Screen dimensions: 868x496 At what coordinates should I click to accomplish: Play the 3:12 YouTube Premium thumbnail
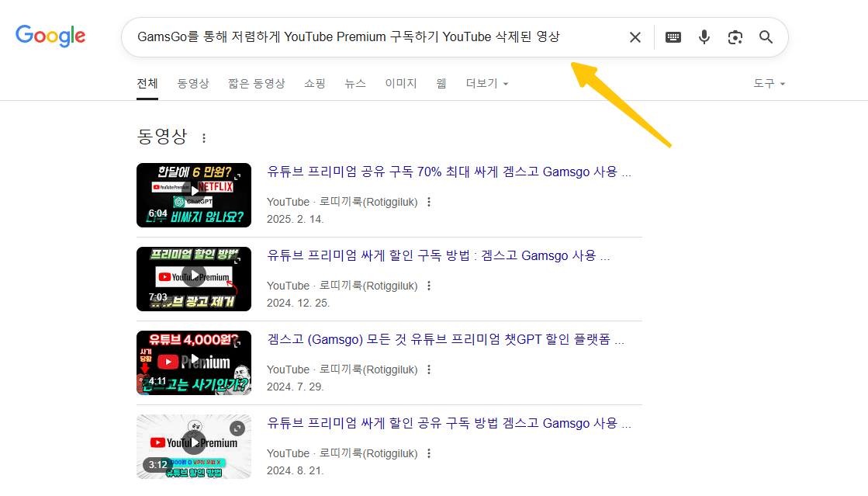(x=194, y=446)
